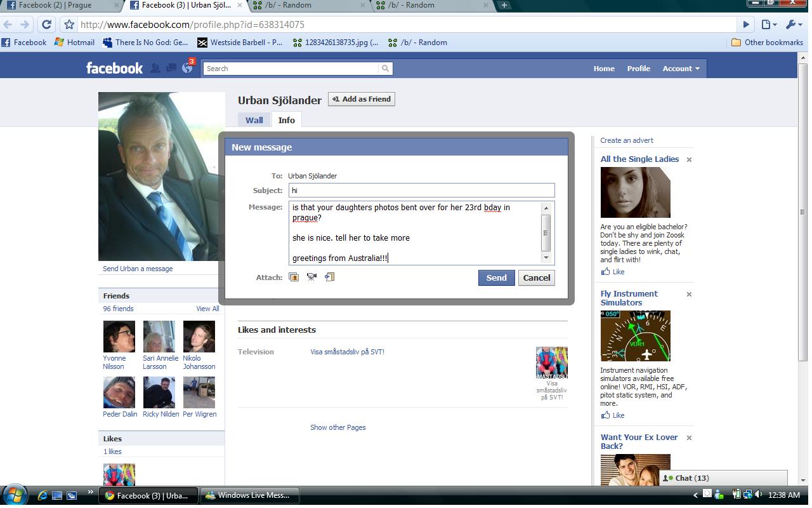Click Send Urban a message link
812x508 pixels.
pyautogui.click(x=138, y=269)
